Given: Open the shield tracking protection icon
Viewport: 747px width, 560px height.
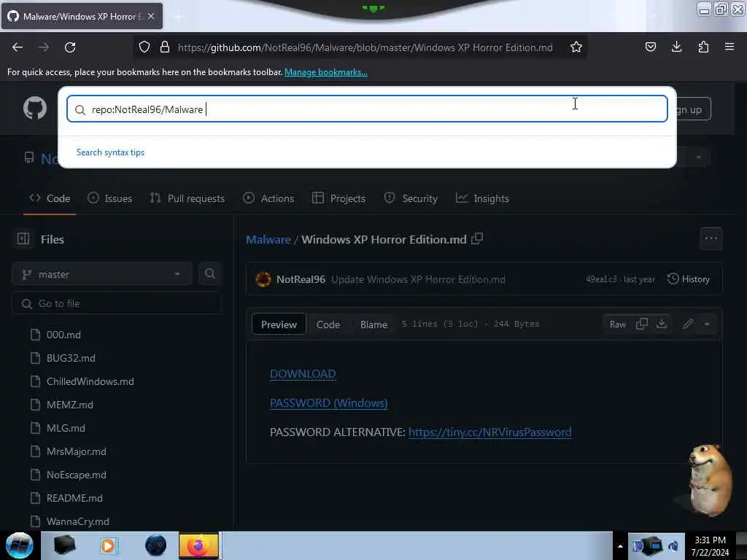Looking at the screenshot, I should 144,47.
